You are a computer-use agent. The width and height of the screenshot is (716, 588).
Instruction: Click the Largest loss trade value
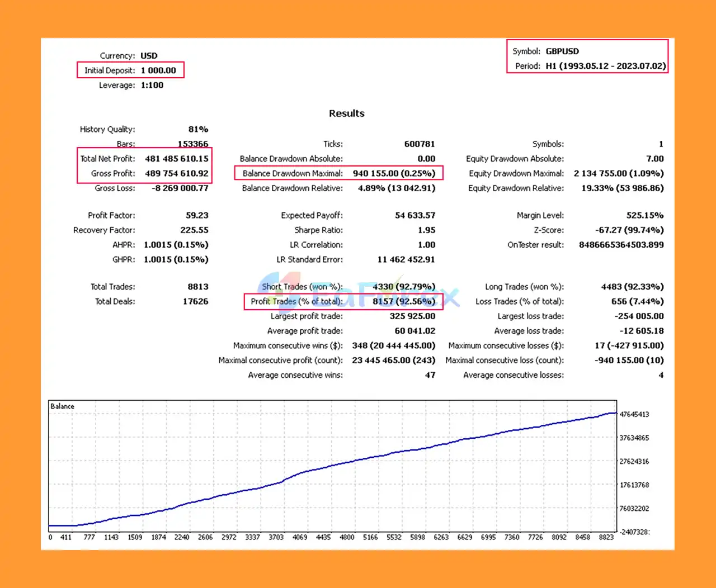tap(639, 316)
